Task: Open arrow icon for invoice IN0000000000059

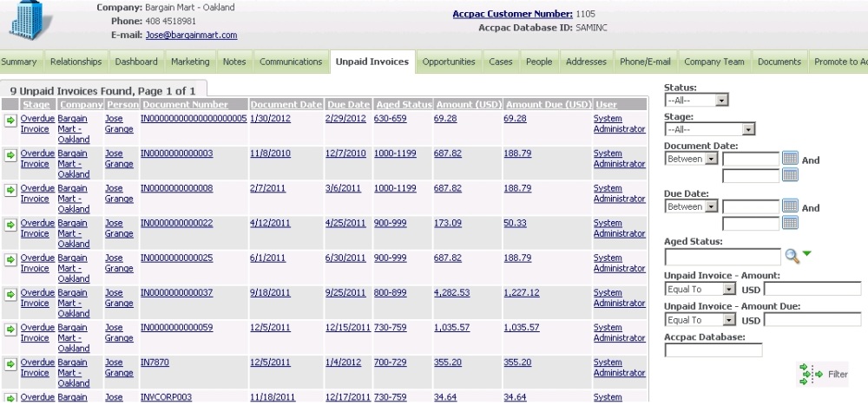Action: click(x=10, y=330)
